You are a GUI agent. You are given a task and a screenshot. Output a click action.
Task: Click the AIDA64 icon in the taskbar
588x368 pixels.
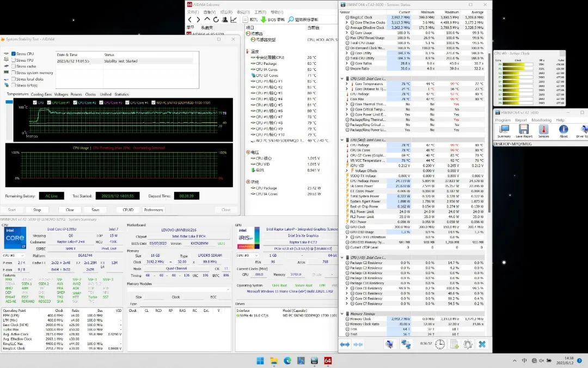(328, 360)
